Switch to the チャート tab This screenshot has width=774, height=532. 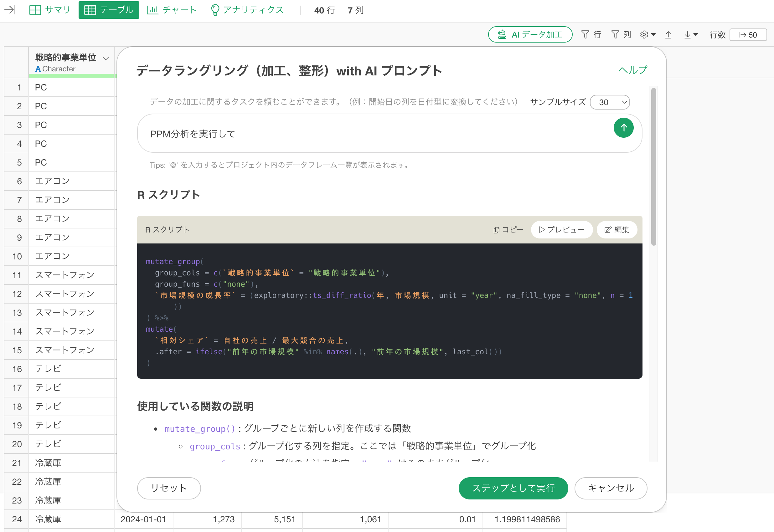172,10
